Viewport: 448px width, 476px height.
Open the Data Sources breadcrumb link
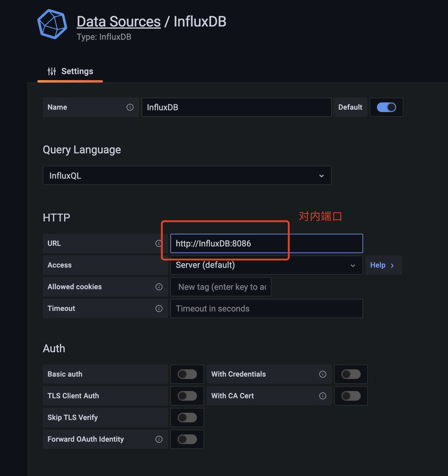[x=119, y=22]
